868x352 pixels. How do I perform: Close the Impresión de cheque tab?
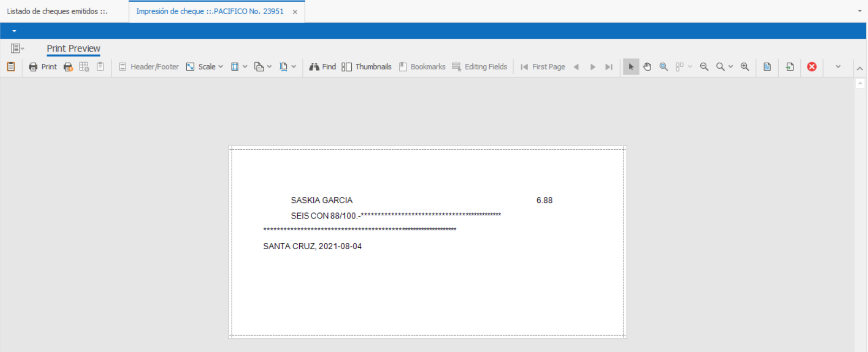(x=295, y=12)
